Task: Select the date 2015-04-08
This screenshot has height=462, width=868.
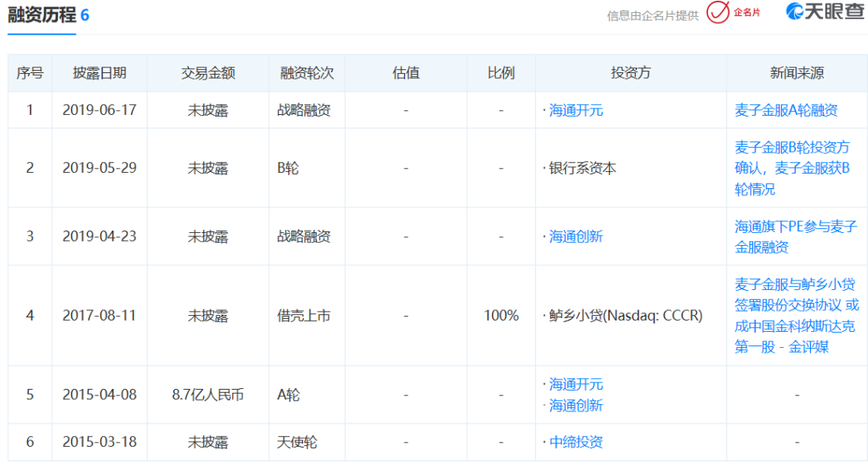Action: (x=100, y=395)
